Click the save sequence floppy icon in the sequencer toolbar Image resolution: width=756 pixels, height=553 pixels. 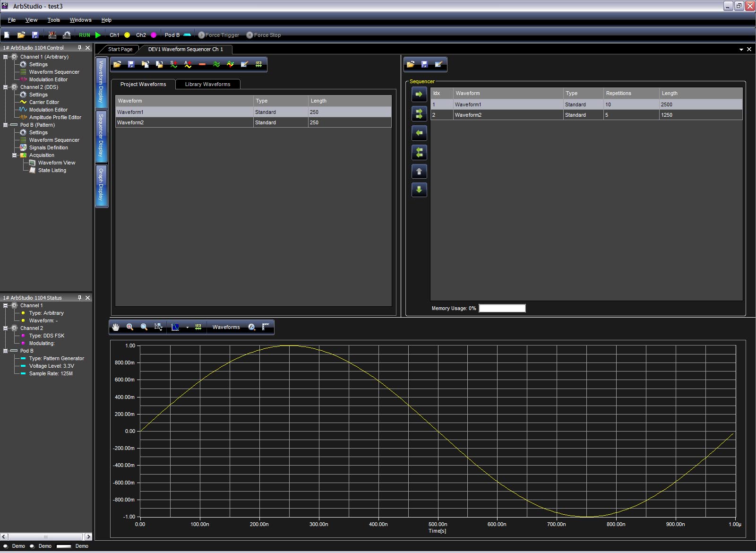[425, 64]
